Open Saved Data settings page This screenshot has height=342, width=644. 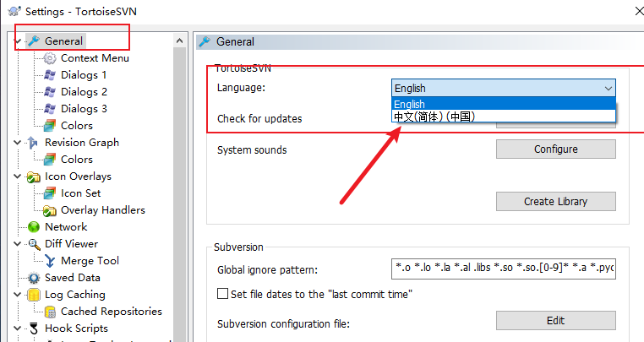[73, 278]
